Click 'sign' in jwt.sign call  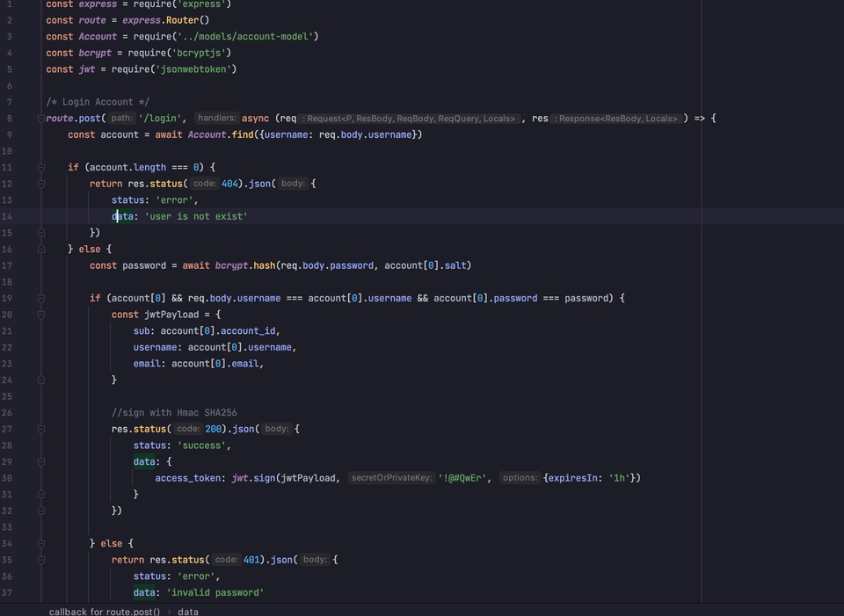point(265,478)
